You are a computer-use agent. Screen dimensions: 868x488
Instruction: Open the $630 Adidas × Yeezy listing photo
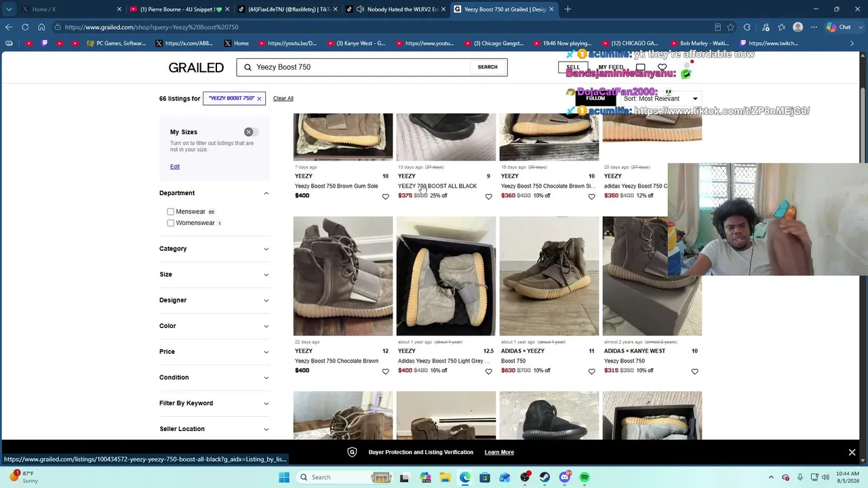[549, 276]
